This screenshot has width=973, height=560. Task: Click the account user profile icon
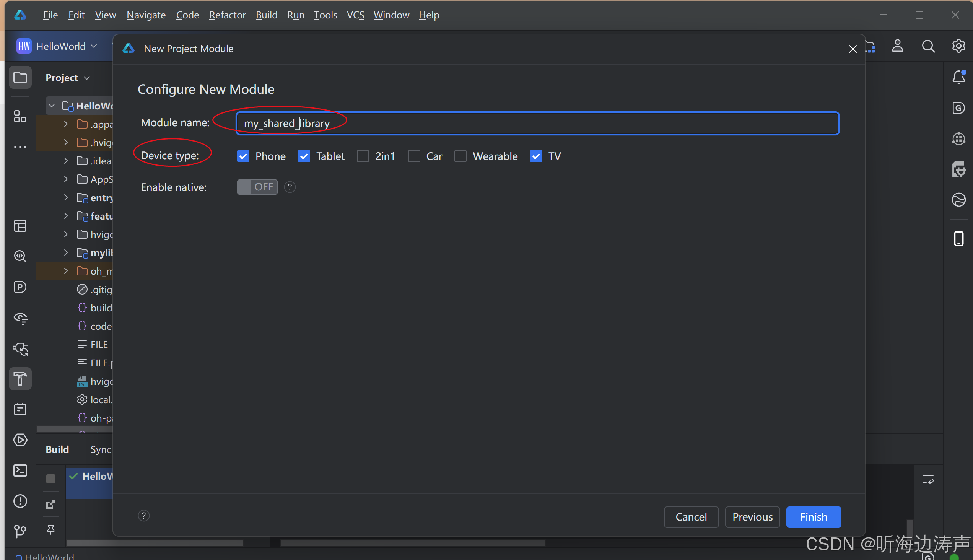(898, 46)
